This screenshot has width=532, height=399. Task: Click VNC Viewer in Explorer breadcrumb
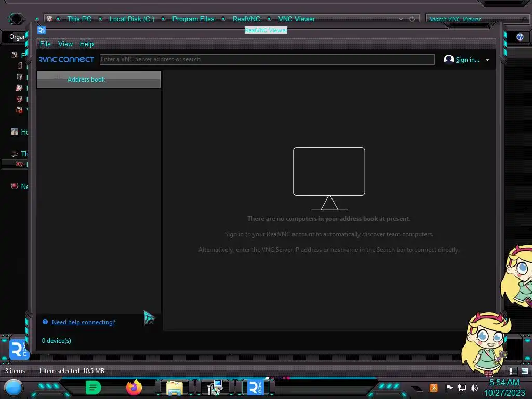point(297,19)
